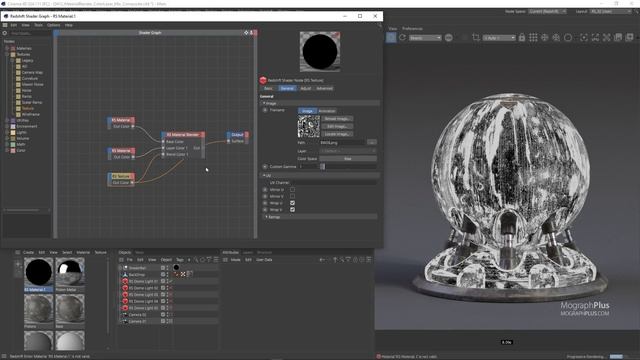Click the Backdrop object icon
This screenshot has height=360, width=640.
pos(125,275)
